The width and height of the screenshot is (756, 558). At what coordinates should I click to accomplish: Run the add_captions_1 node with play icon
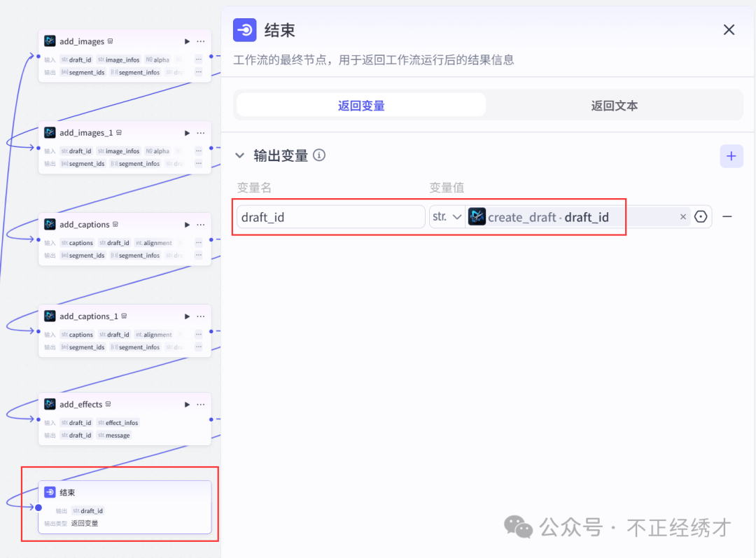coord(186,316)
